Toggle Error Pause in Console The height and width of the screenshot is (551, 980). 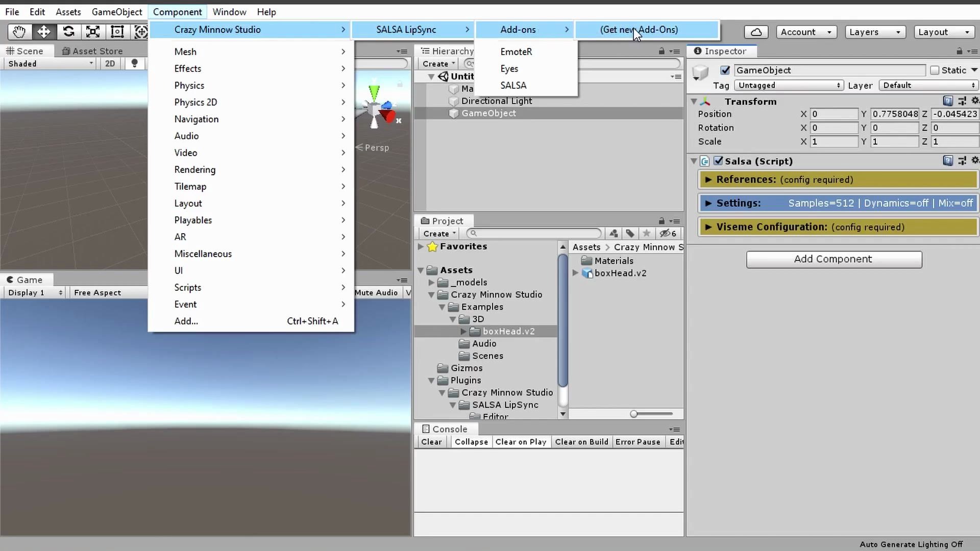coord(638,442)
